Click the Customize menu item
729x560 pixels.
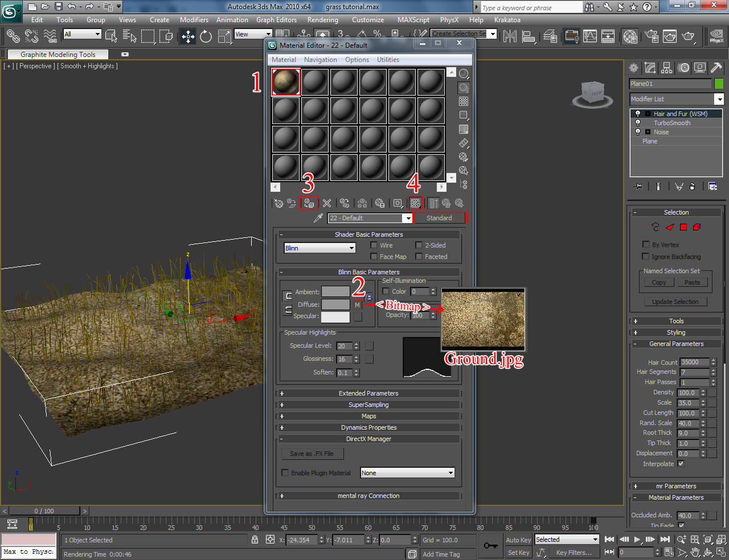368,19
